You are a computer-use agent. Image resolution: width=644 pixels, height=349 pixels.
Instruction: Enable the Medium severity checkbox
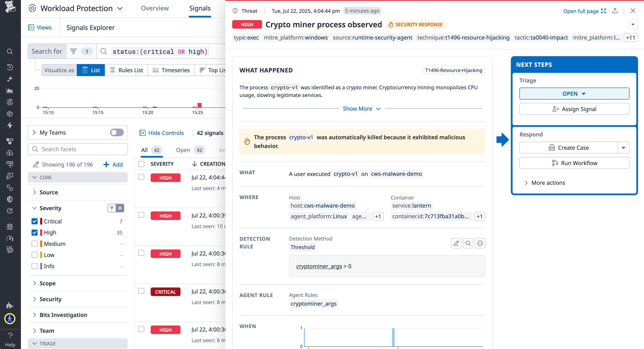coord(34,243)
